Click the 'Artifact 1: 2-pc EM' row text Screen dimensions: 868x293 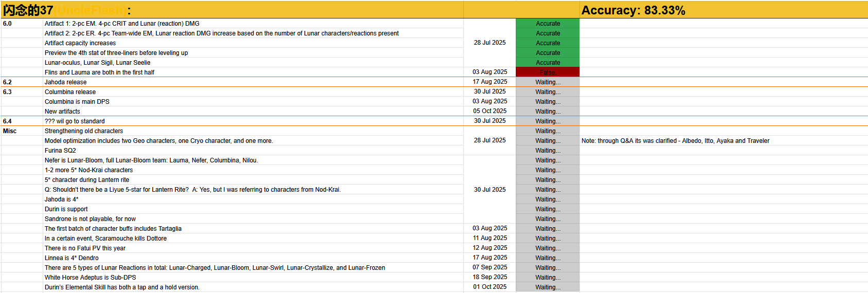coord(122,24)
